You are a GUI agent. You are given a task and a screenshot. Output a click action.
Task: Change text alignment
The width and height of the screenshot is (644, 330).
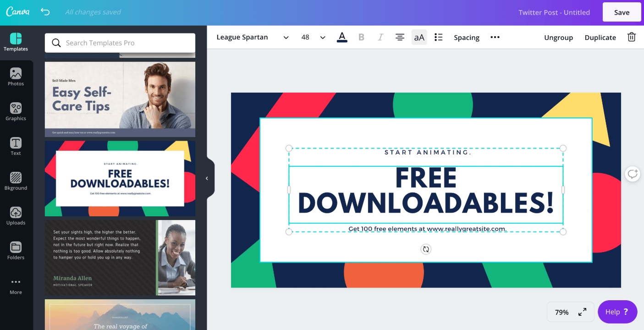click(x=400, y=37)
